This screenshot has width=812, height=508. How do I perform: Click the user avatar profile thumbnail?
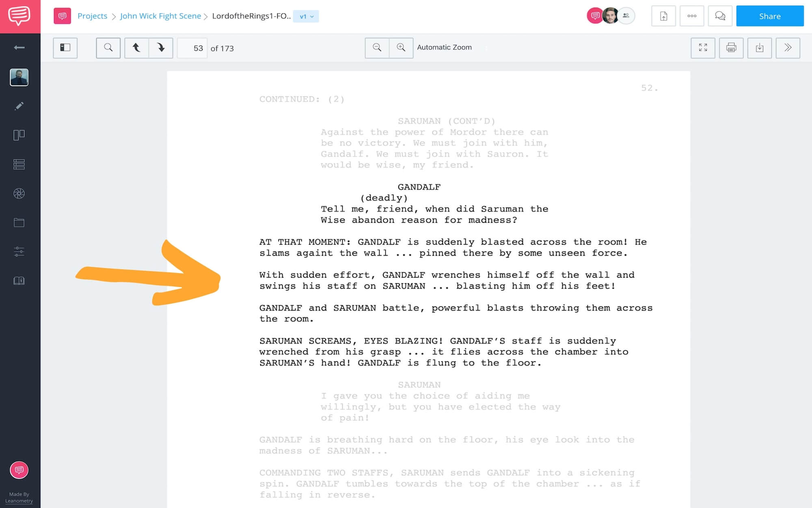[x=611, y=16]
